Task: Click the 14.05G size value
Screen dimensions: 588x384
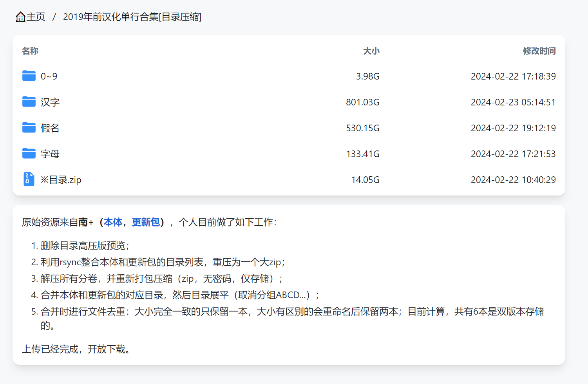Action: (365, 180)
